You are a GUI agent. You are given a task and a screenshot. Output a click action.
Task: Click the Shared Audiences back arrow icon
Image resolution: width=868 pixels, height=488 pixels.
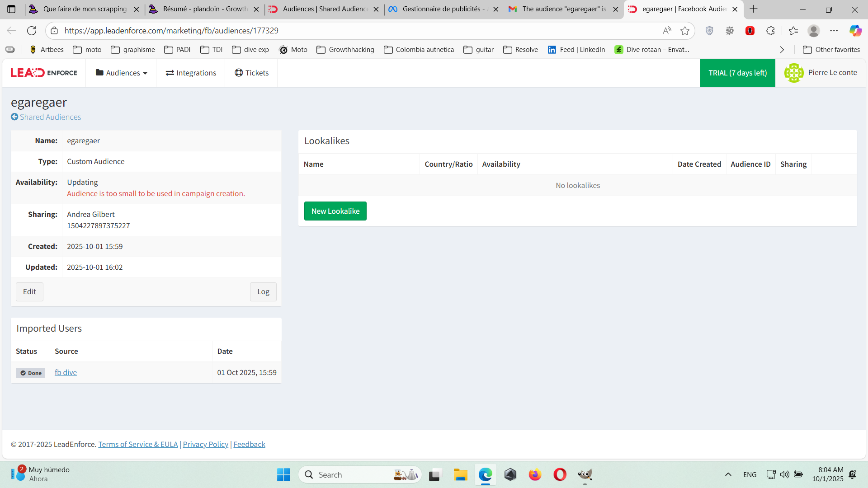14,117
